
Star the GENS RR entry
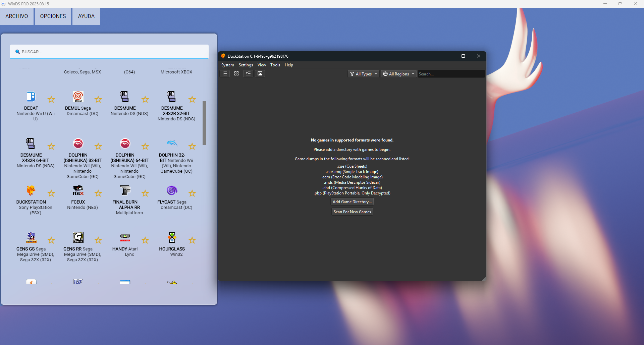(x=98, y=240)
